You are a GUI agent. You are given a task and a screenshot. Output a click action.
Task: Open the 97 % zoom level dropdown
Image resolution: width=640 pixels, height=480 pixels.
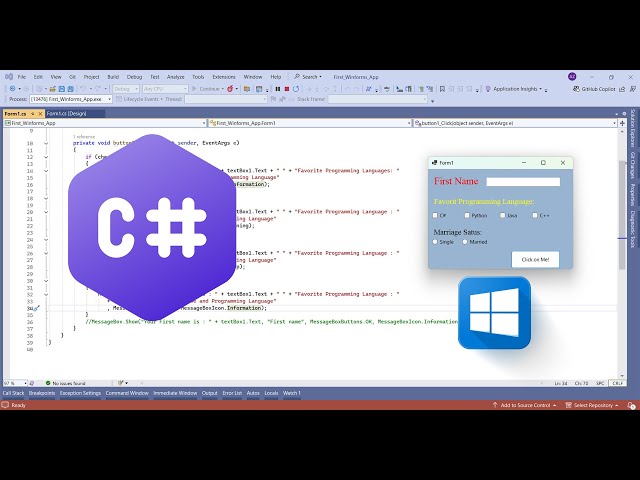15,383
